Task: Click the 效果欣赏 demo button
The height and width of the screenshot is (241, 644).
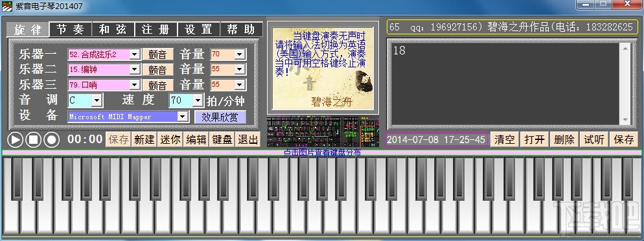Action: coord(220,117)
